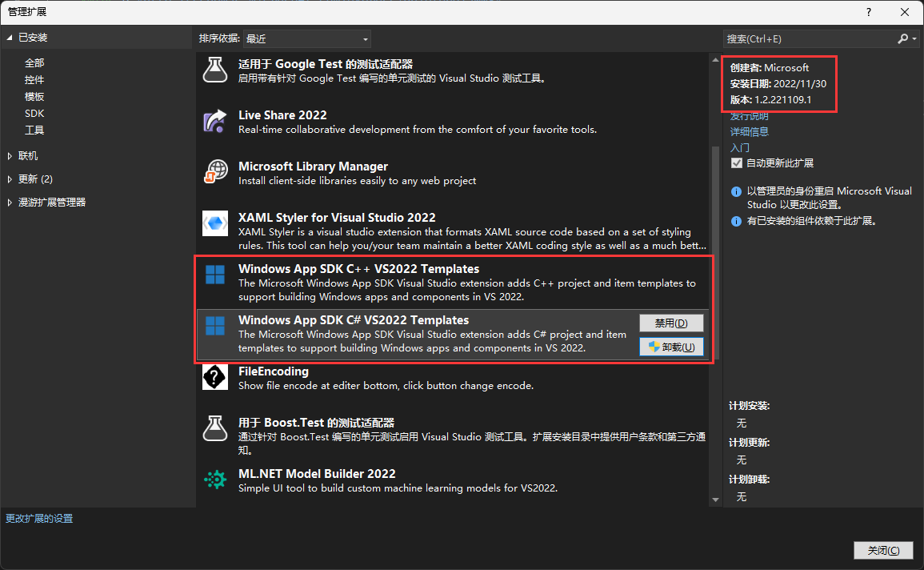This screenshot has height=570, width=924.
Task: Click the scrollbar down arrow
Action: coord(715,500)
